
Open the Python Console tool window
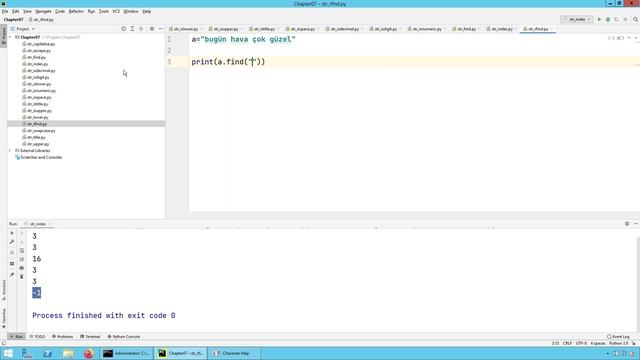tap(124, 337)
